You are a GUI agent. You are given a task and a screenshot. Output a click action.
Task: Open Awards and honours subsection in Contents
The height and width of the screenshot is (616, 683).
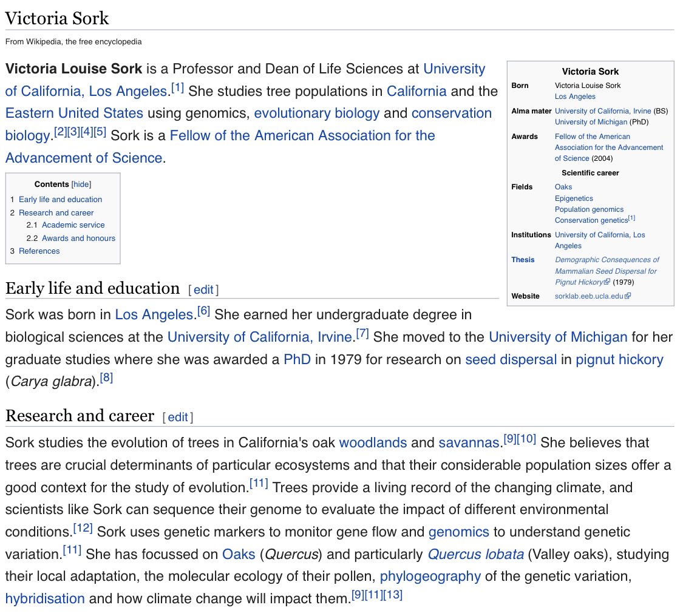78,238
